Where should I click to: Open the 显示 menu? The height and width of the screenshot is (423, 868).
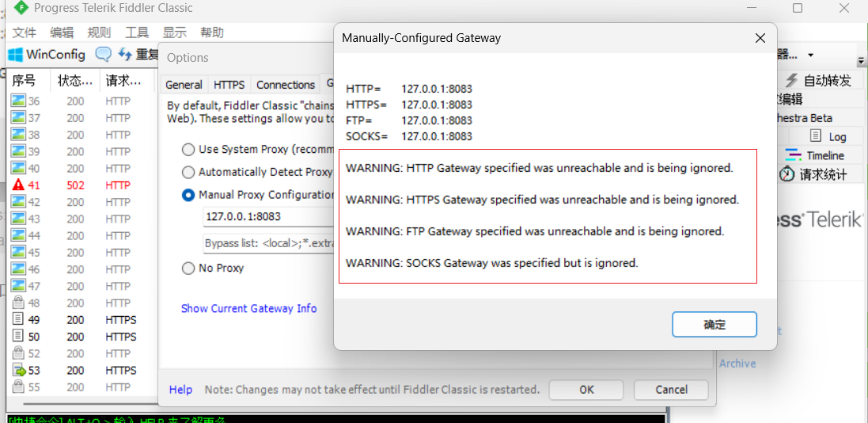[x=174, y=32]
